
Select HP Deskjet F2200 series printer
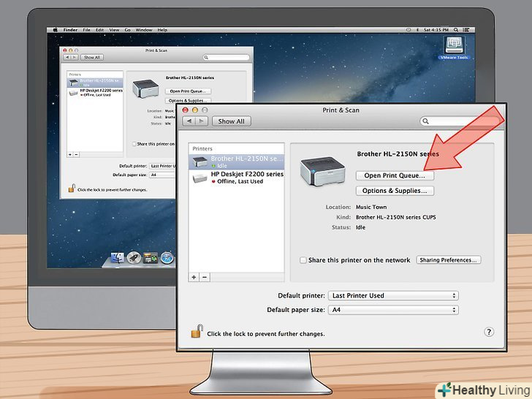click(x=236, y=178)
